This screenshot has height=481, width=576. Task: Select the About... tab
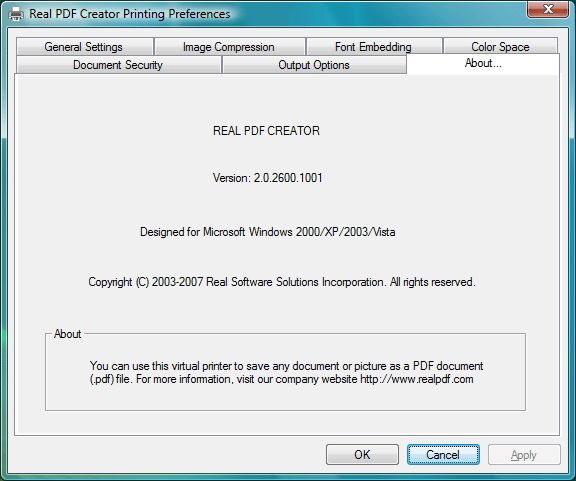click(x=483, y=64)
